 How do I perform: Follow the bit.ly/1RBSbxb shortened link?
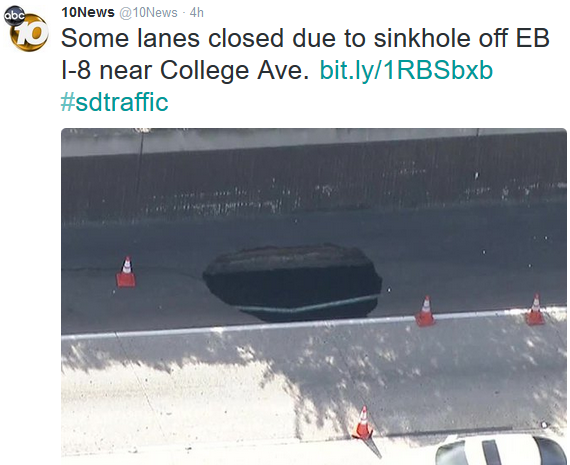[406, 70]
